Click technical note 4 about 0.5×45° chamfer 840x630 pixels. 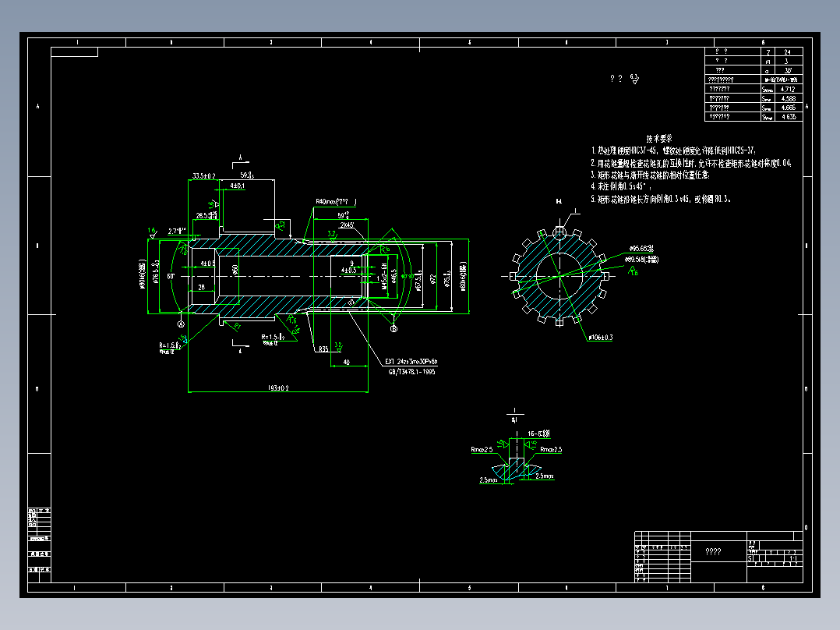click(622, 186)
